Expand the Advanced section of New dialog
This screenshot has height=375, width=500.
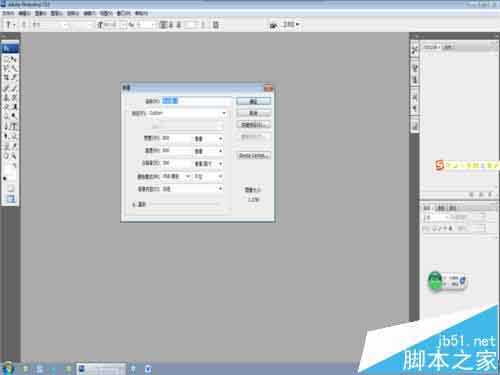tap(134, 204)
